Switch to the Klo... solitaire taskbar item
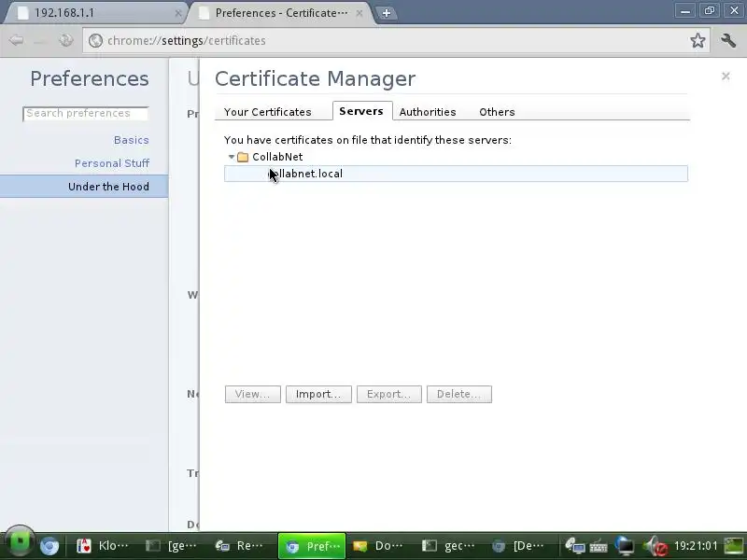Viewport: 747px width, 560px height. pos(103,546)
